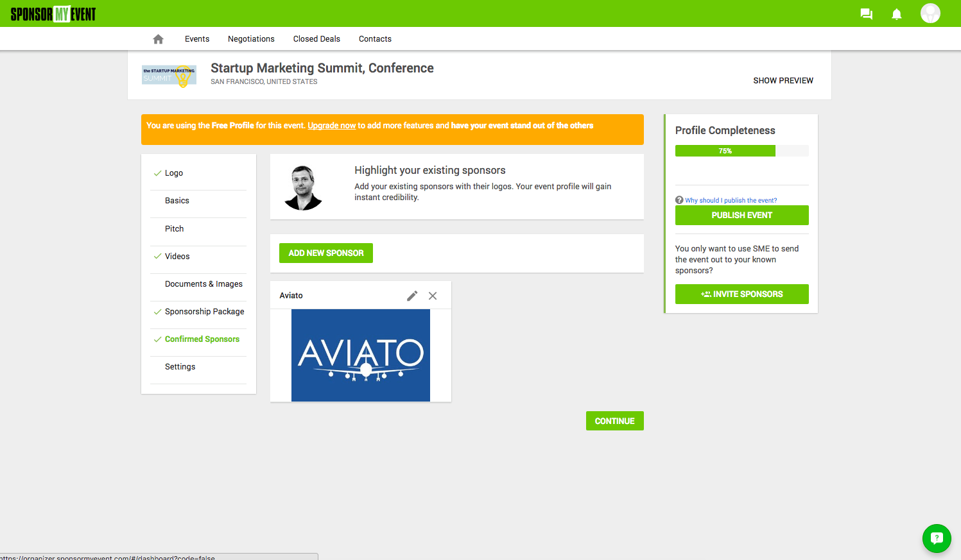Click the Aviato sponsor logo image
Screen dimensions: 961x560
361,355
